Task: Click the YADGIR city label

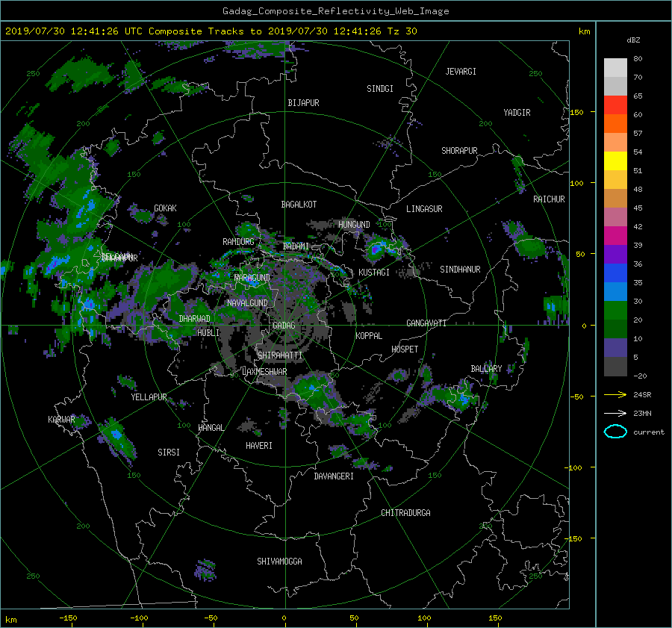Action: pos(517,113)
